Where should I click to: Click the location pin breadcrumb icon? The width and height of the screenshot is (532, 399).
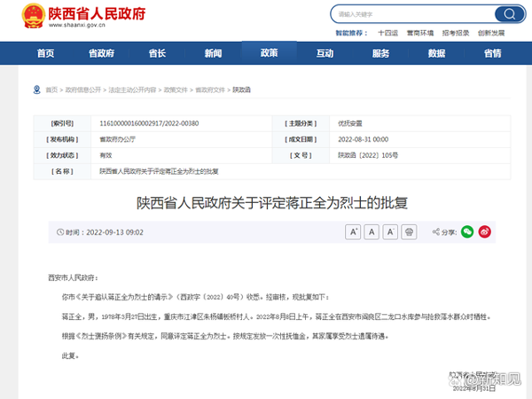[37, 90]
